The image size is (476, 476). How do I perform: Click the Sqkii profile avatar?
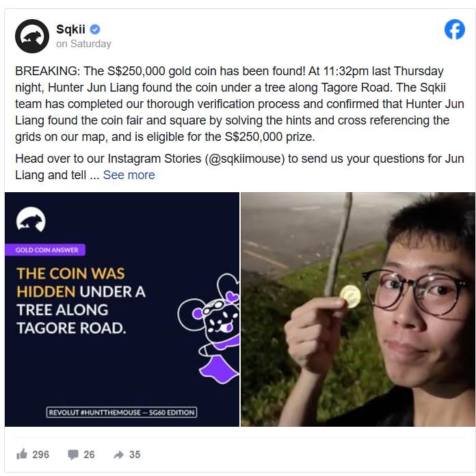coord(32,36)
